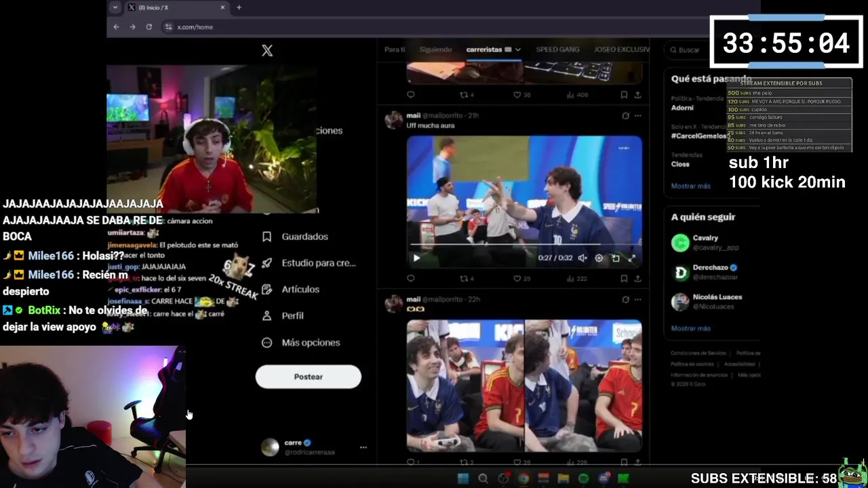
Task: Open Condiciones de Servicio footer link
Action: coord(698,353)
